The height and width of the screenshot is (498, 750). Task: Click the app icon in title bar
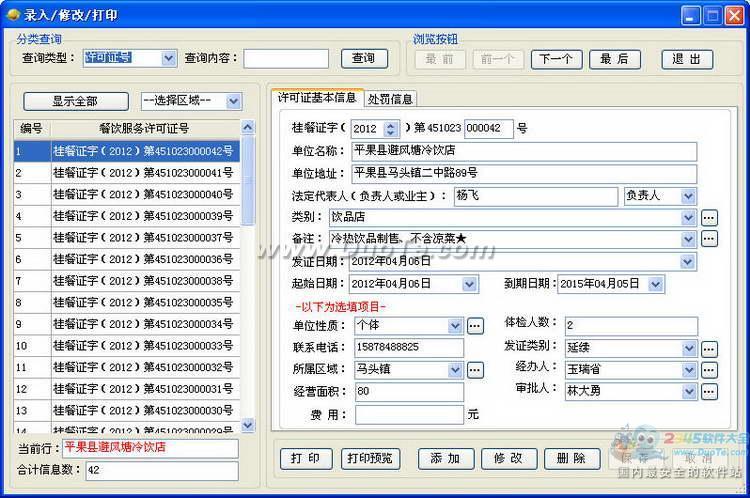pyautogui.click(x=13, y=15)
